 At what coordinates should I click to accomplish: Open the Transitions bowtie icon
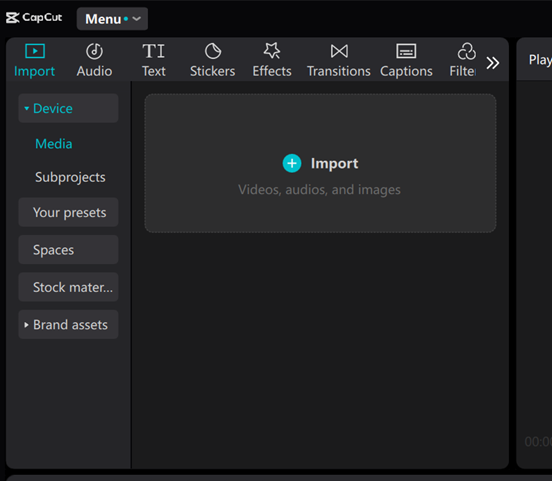tap(339, 51)
